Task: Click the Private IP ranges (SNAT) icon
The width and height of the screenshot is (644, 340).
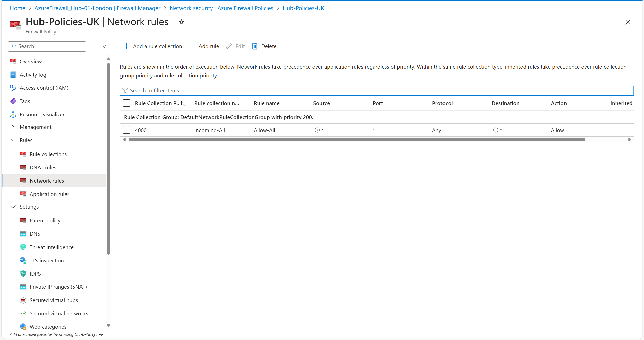Action: (x=23, y=287)
